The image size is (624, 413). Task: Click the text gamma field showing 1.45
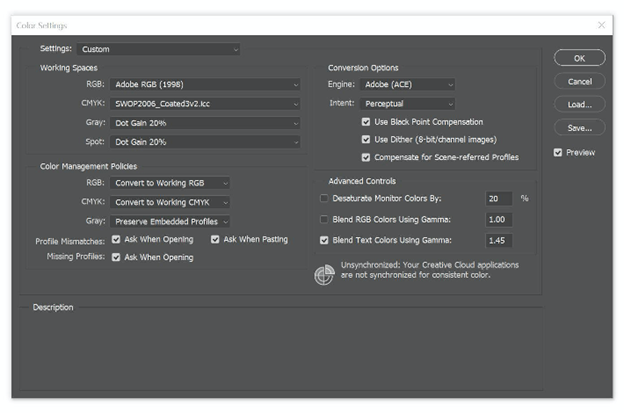tap(499, 240)
